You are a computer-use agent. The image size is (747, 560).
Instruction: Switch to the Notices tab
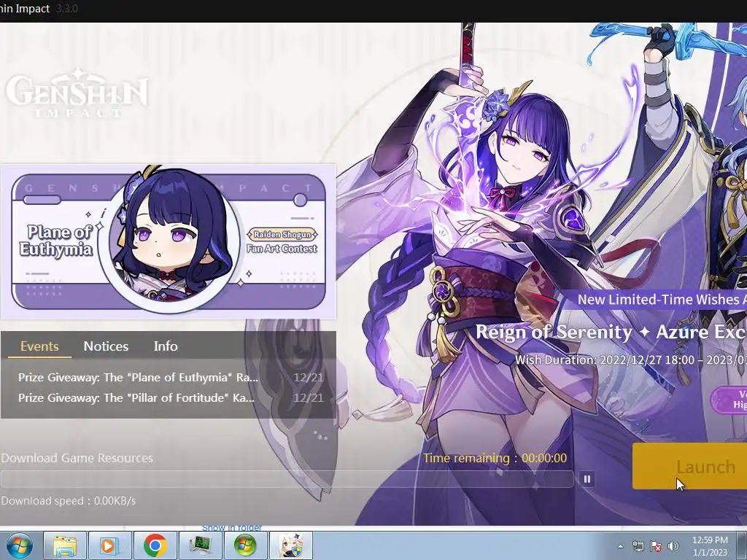pos(106,346)
